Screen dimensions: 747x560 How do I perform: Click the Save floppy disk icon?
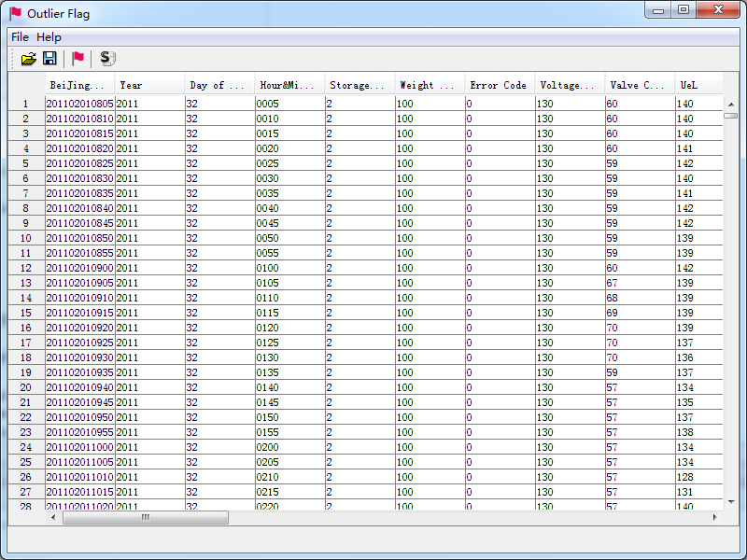49,58
